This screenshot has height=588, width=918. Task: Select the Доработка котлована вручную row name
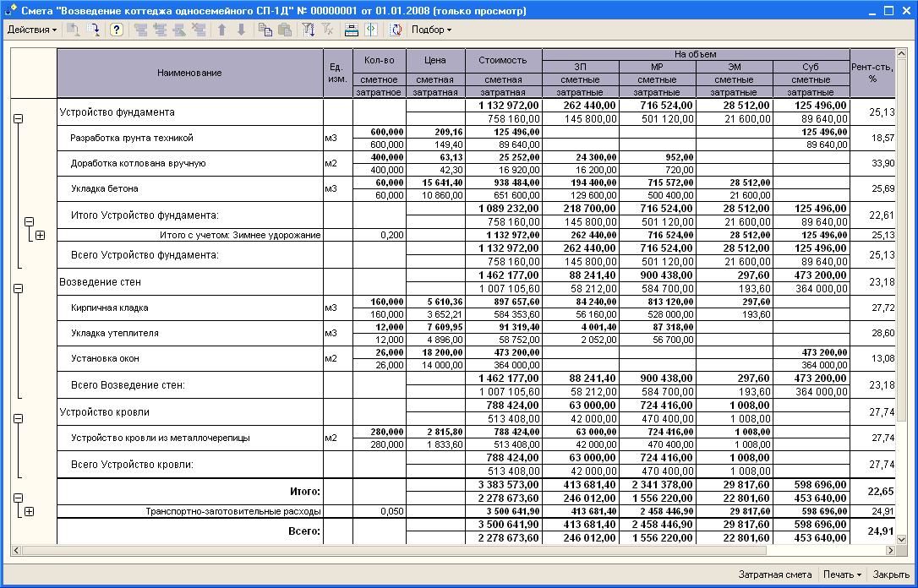(138, 163)
